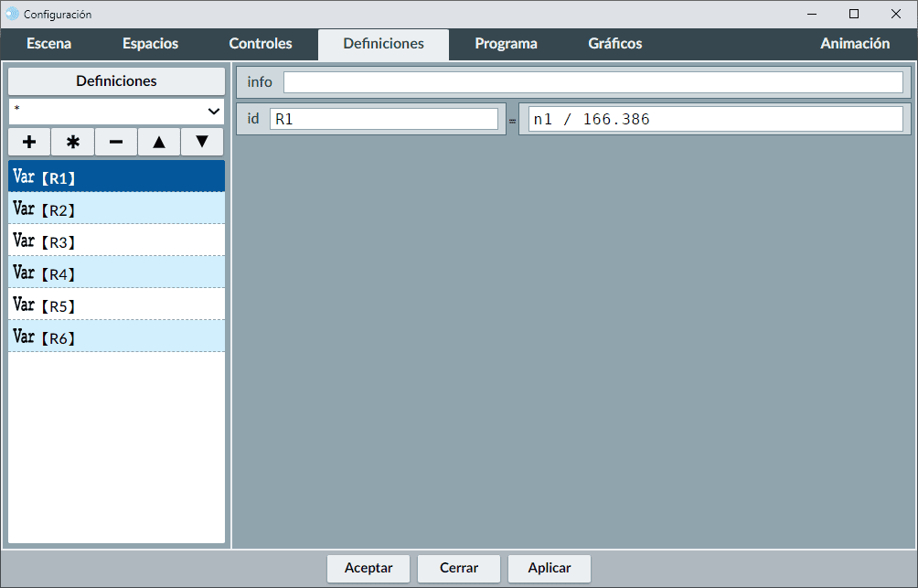The width and height of the screenshot is (918, 588).
Task: Click the plus icon to add definition
Action: [29, 142]
